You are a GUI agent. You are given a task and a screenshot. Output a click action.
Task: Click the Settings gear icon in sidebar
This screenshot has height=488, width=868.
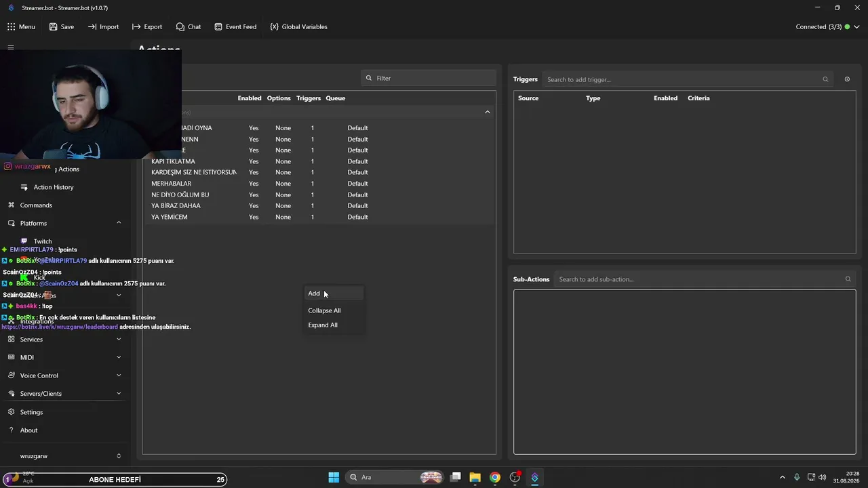(x=11, y=412)
